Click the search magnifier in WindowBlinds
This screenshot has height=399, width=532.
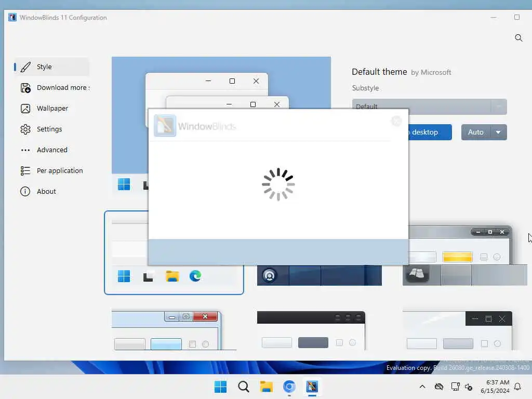point(518,37)
